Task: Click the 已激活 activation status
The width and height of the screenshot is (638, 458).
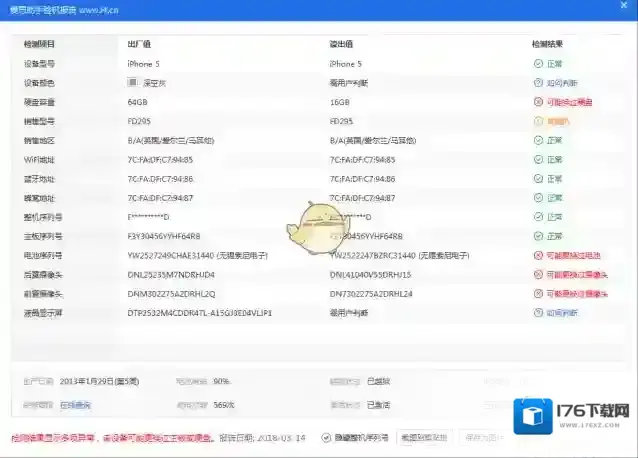Action: point(378,405)
